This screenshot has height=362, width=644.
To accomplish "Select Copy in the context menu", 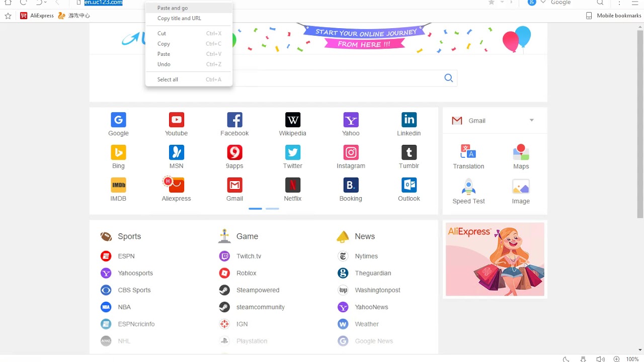I will [189, 44].
